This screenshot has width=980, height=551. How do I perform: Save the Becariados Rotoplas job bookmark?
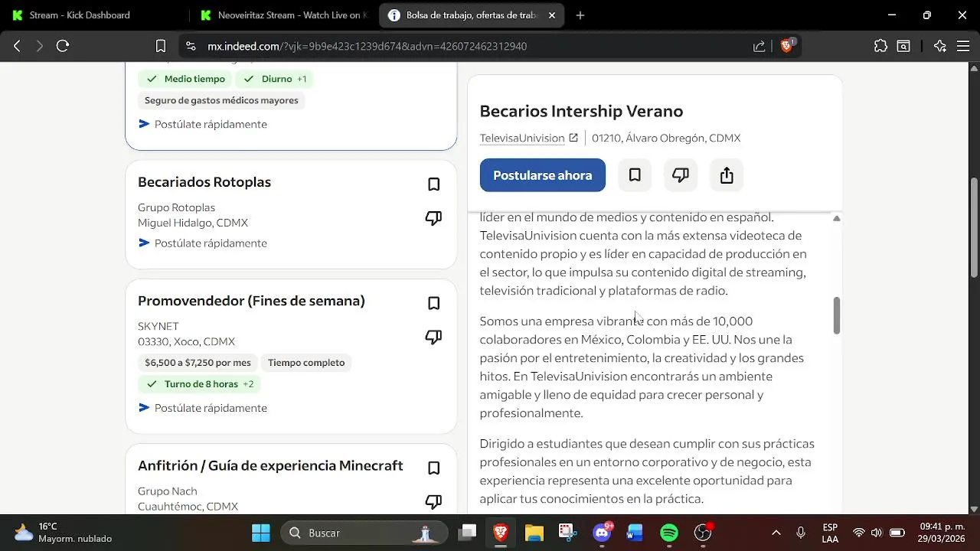coord(433,184)
